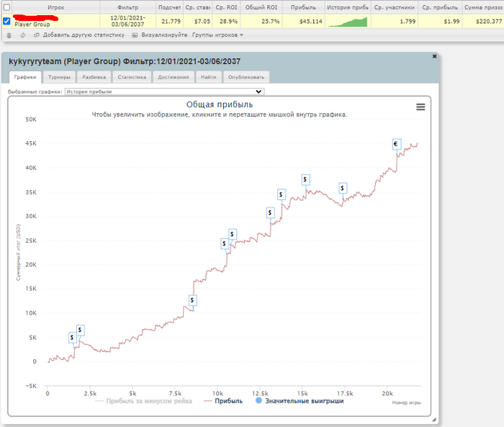Screen dimensions: 504x427
Task: Sort by the 'Подсчет' column header
Action: (169, 7)
